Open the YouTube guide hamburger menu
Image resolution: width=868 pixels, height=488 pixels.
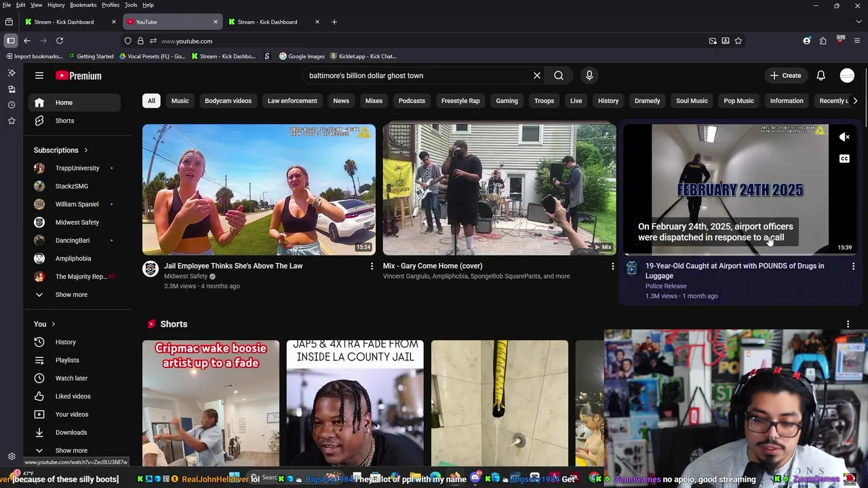tap(39, 75)
